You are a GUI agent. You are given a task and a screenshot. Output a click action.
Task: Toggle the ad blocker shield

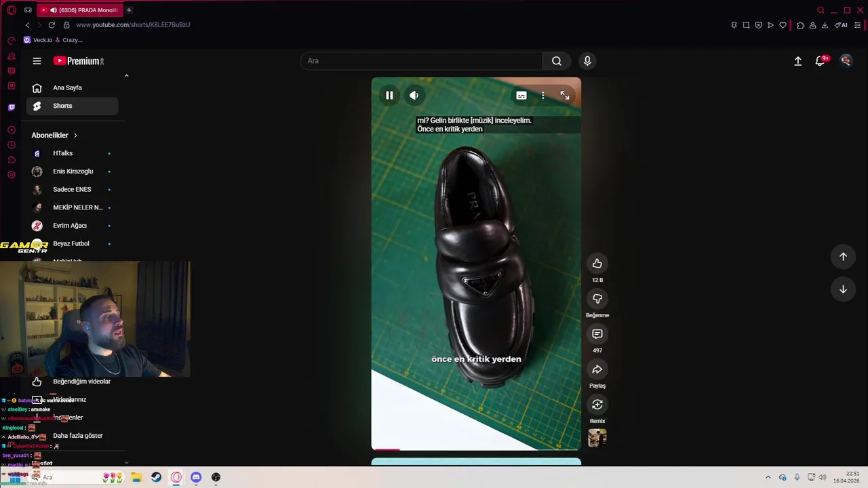758,25
